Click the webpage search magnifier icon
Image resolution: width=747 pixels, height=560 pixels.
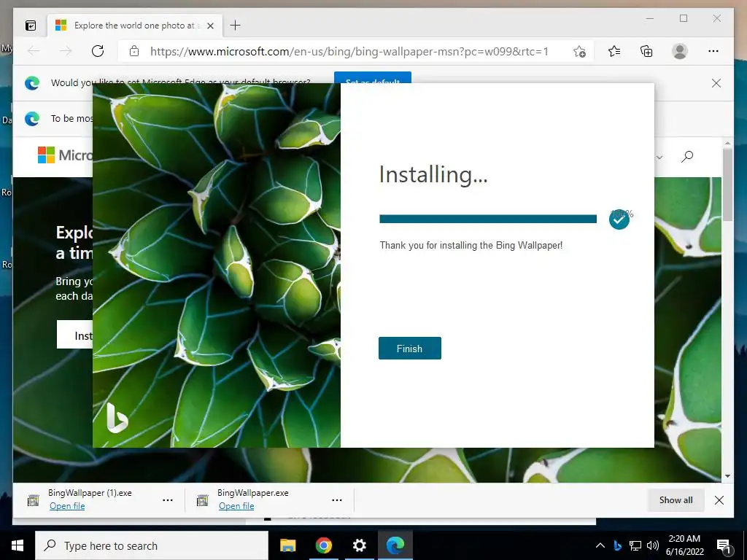(687, 156)
